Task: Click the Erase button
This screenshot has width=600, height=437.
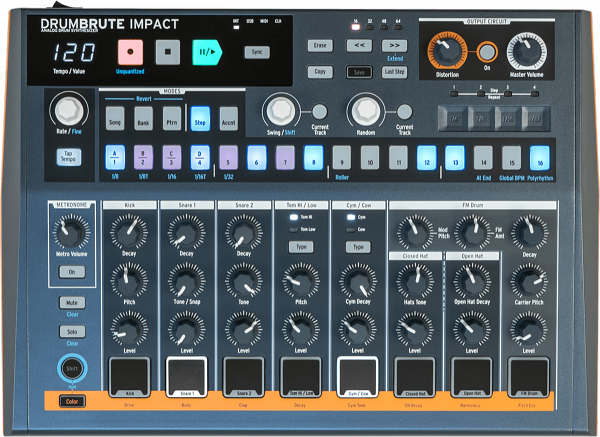Action: tap(320, 46)
